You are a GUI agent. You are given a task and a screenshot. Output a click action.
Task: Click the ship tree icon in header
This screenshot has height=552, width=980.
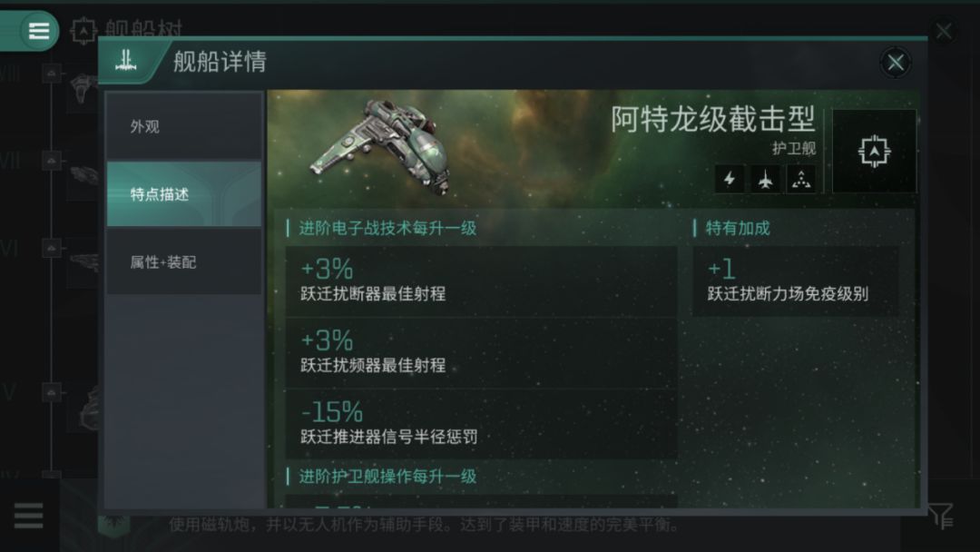[x=83, y=30]
